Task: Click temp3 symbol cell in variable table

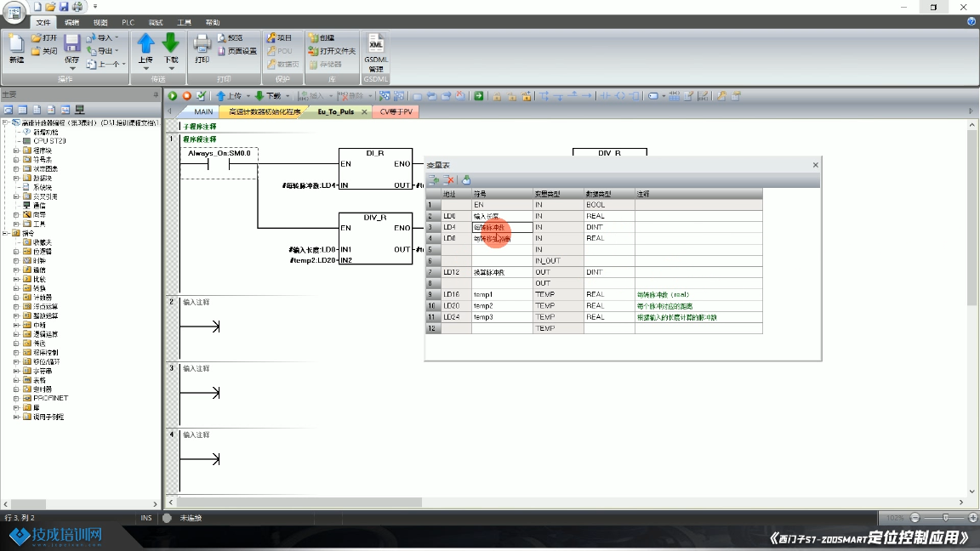Action: coord(503,316)
